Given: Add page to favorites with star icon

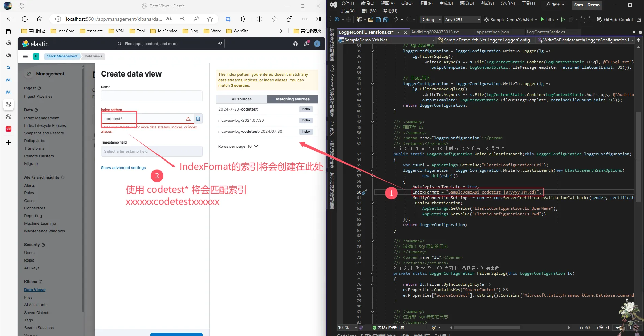Looking at the screenshot, I should tap(210, 19).
